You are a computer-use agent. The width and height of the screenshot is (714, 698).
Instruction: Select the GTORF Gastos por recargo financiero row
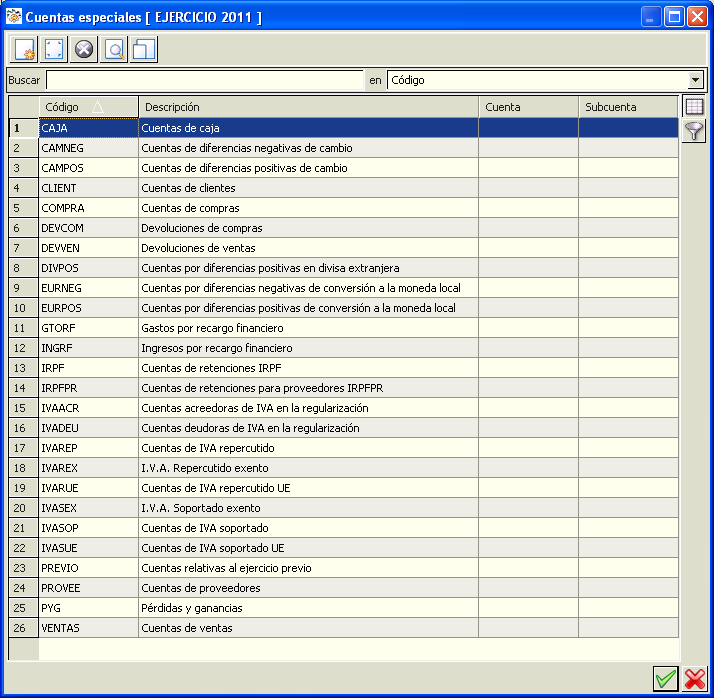tap(344, 328)
